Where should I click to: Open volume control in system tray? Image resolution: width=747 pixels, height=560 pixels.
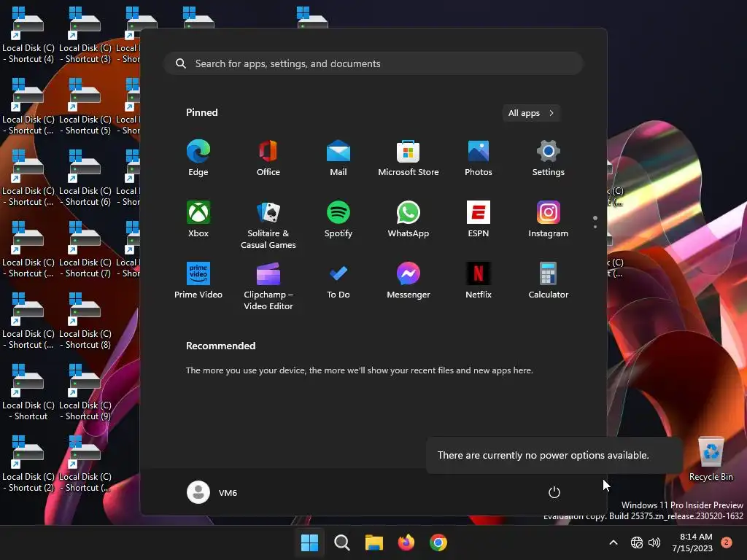[x=654, y=542]
